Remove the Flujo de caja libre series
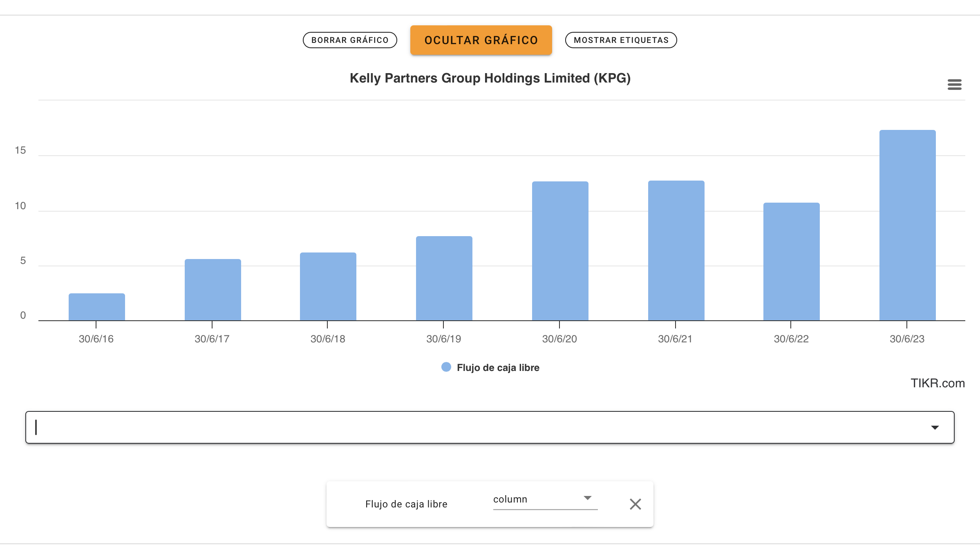Viewport: 980px width, 545px height. tap(635, 504)
